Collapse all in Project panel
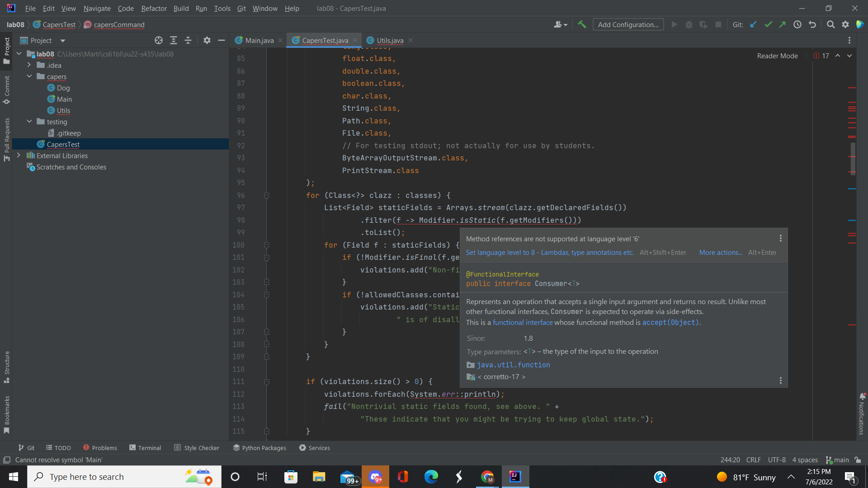 click(188, 40)
